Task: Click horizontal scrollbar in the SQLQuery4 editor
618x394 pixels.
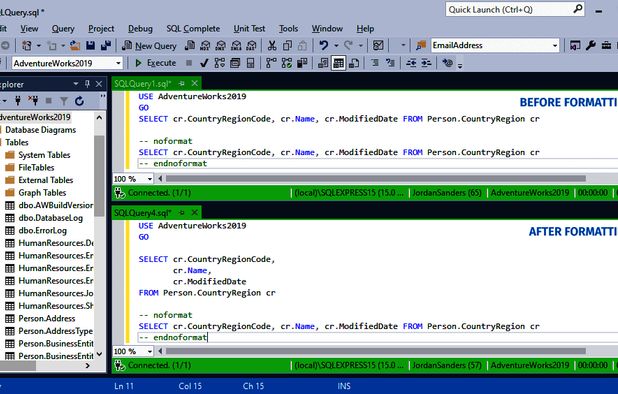Action: (376, 351)
